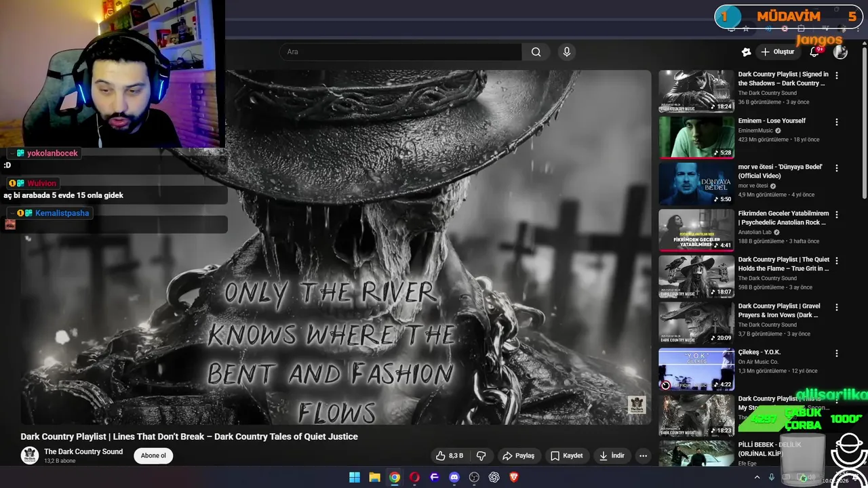Open Discord from the taskbar
This screenshot has height=488, width=868.
point(454,477)
